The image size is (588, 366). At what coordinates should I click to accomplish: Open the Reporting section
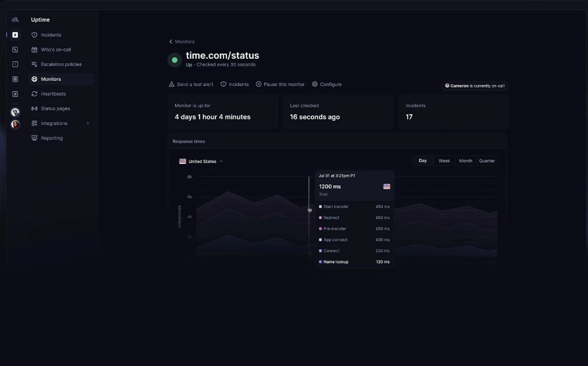click(61, 138)
